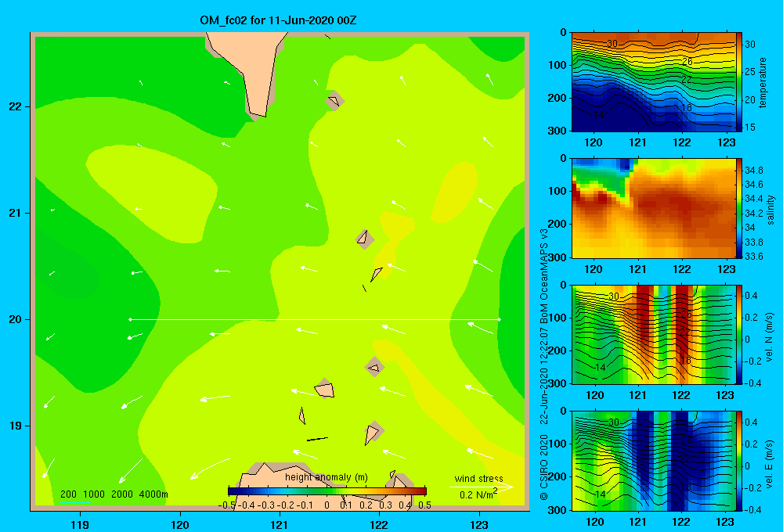The width and height of the screenshot is (783, 532).
Task: Click the CSIRO BoM OceanMAPS v3 copyright text
Action: click(544, 365)
